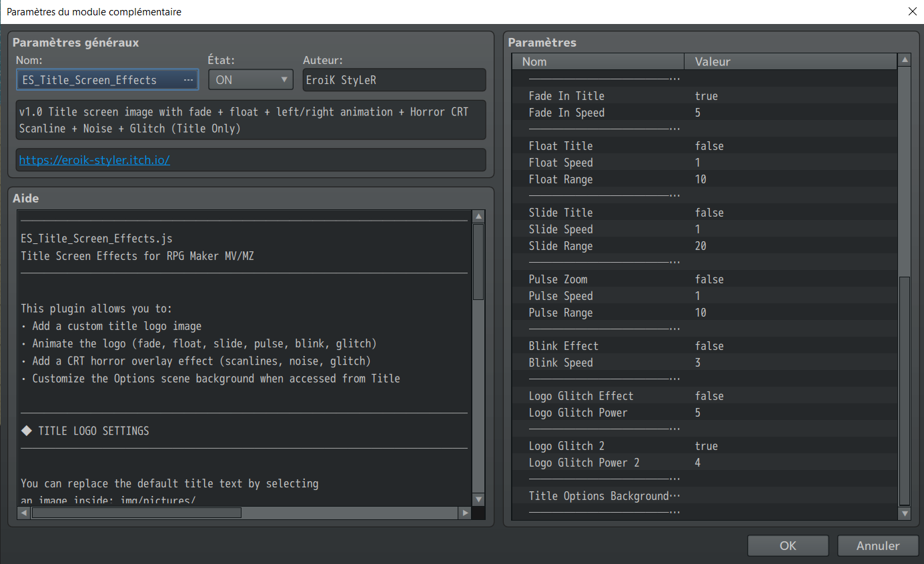The image size is (924, 564).
Task: Select the Float Range parameter
Action: [705, 179]
